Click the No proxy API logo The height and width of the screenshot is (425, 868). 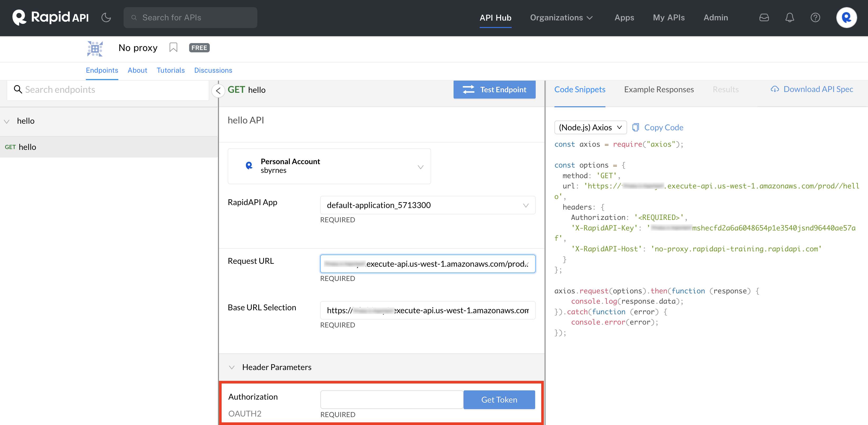pyautogui.click(x=95, y=49)
